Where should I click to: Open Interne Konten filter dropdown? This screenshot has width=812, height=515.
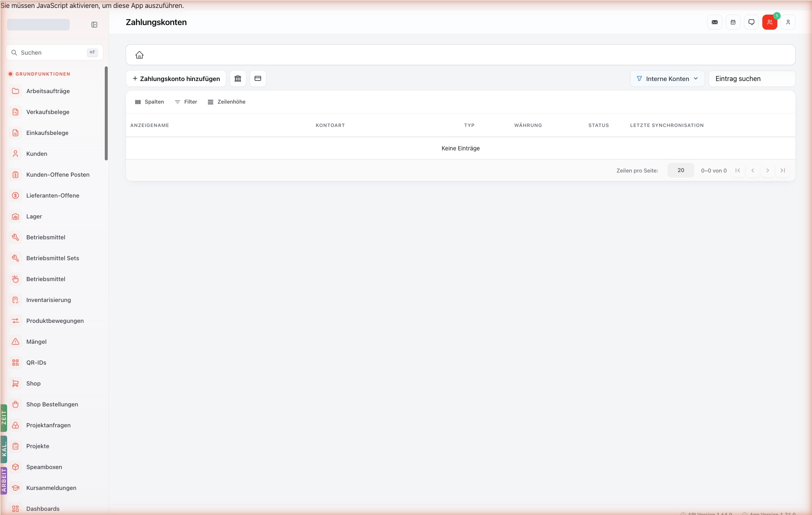pos(667,79)
